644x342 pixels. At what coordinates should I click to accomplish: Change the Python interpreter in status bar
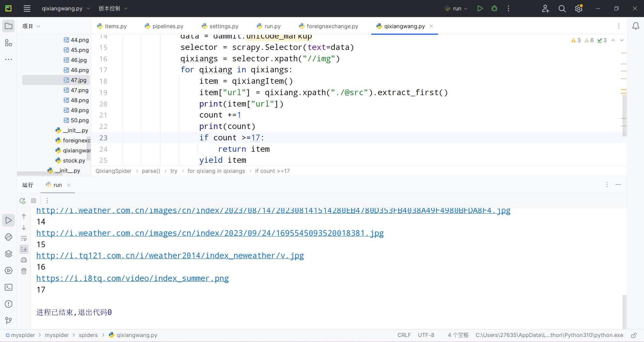(x=549, y=335)
